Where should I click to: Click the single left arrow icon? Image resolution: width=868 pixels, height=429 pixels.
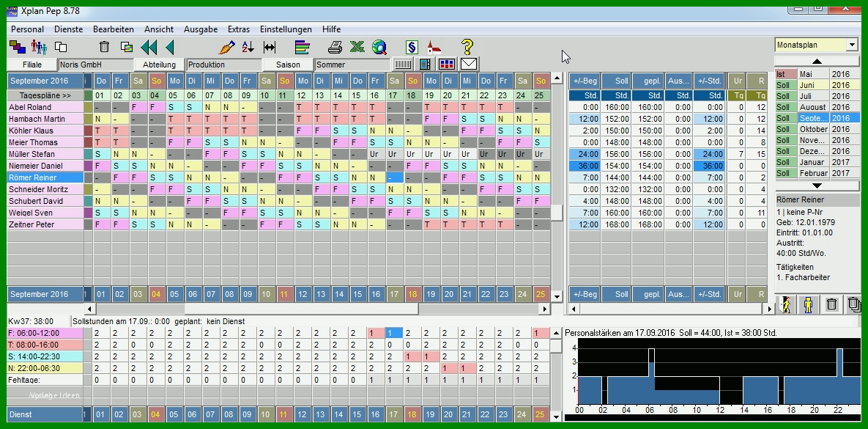169,47
